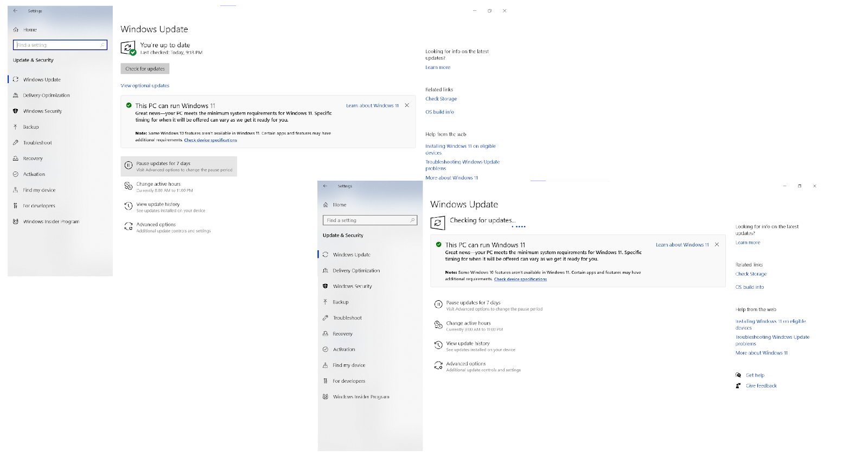Open Delivery Optimization in second window sidebar
This screenshot has height=475, width=868.
[356, 270]
